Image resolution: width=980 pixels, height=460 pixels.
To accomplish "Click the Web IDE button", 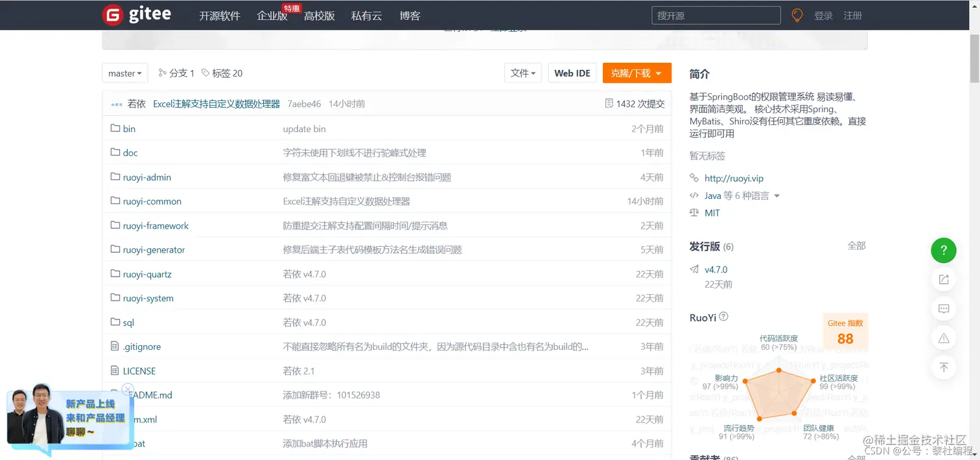I will coord(572,73).
